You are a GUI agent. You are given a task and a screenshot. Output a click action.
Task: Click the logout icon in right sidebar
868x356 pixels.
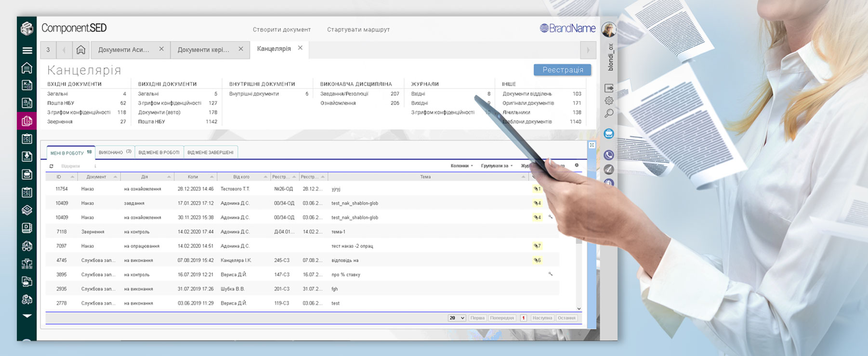tap(609, 88)
